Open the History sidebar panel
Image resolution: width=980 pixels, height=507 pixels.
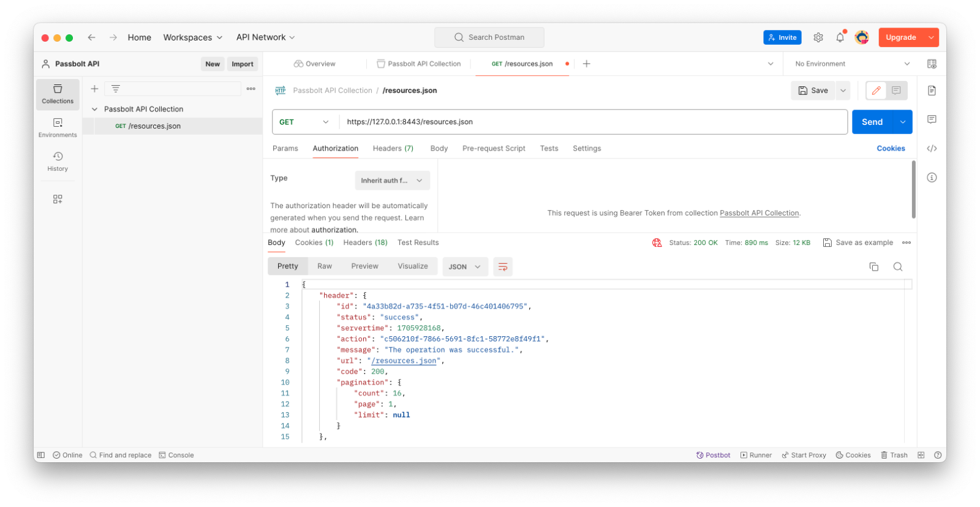tap(58, 162)
